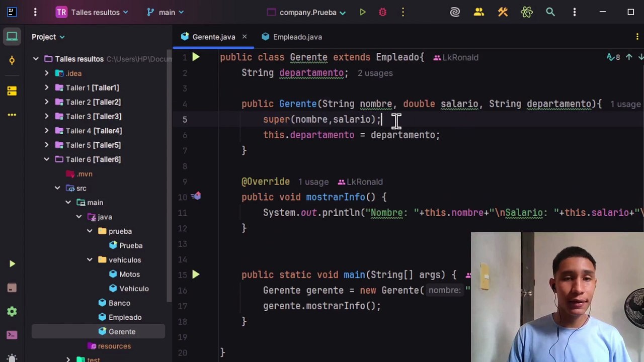Open editor tabs options menu
The width and height of the screenshot is (644, 362).
tap(637, 37)
